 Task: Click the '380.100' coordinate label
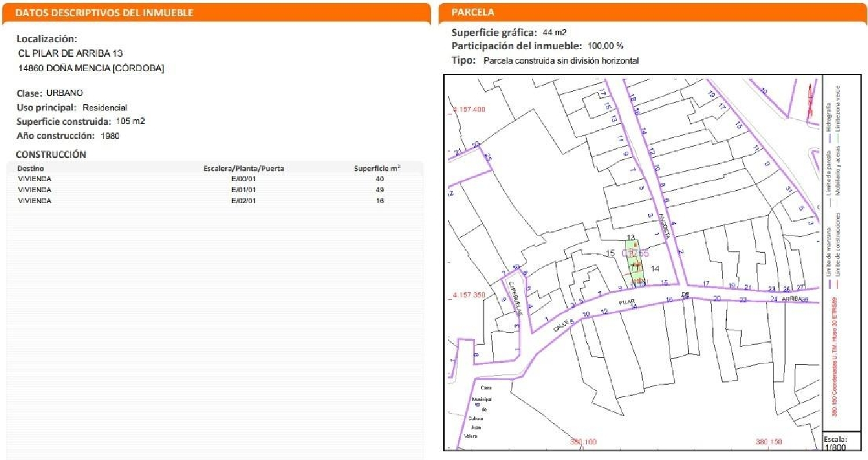[583, 442]
